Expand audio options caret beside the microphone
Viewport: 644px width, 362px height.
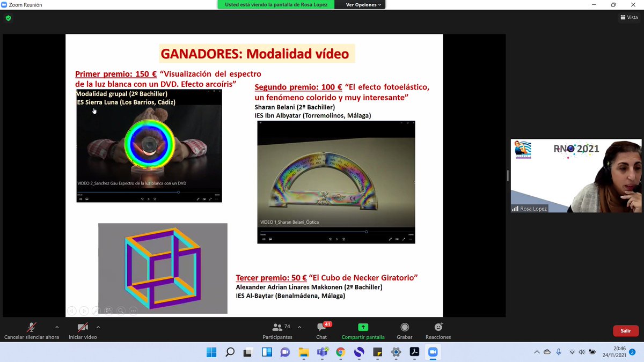[57, 327]
